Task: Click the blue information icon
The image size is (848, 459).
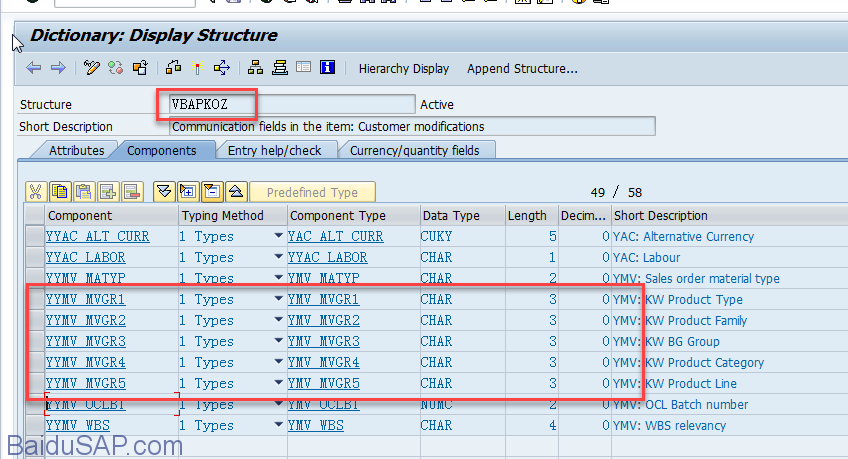Action: tap(328, 68)
